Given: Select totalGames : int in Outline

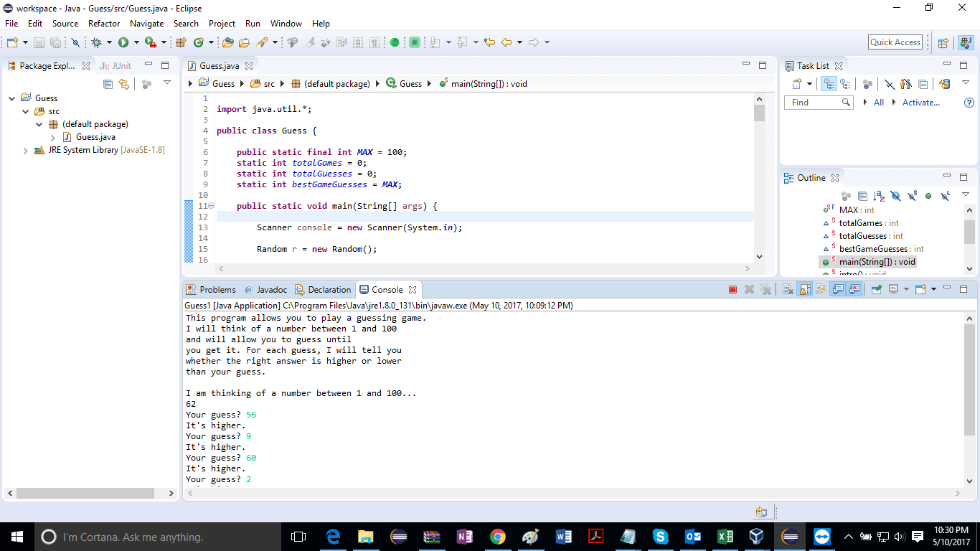Looking at the screenshot, I should (869, 223).
